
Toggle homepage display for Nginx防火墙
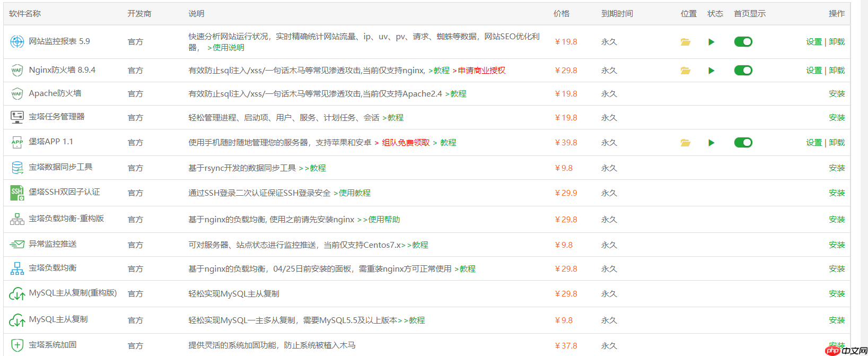(x=743, y=71)
